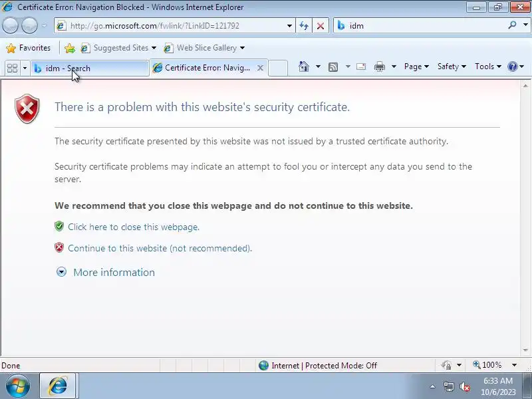Open a new blank tab
The image size is (532, 399).
[278, 68]
